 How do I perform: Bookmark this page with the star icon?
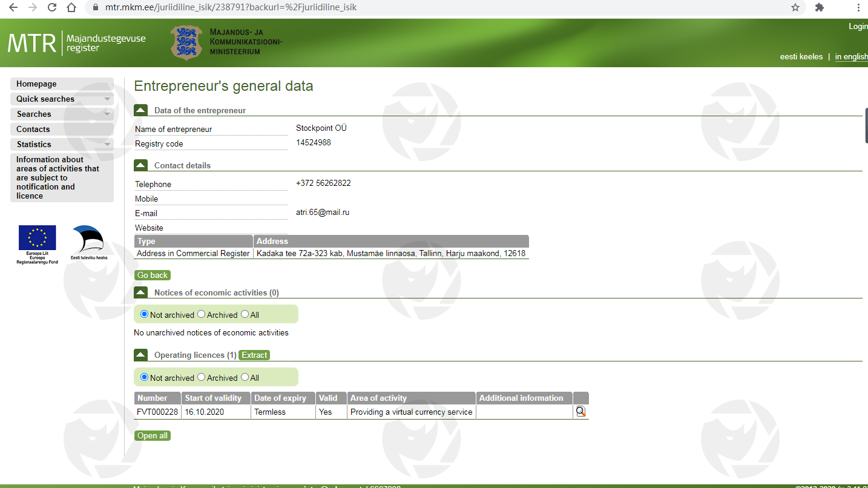[x=795, y=7]
